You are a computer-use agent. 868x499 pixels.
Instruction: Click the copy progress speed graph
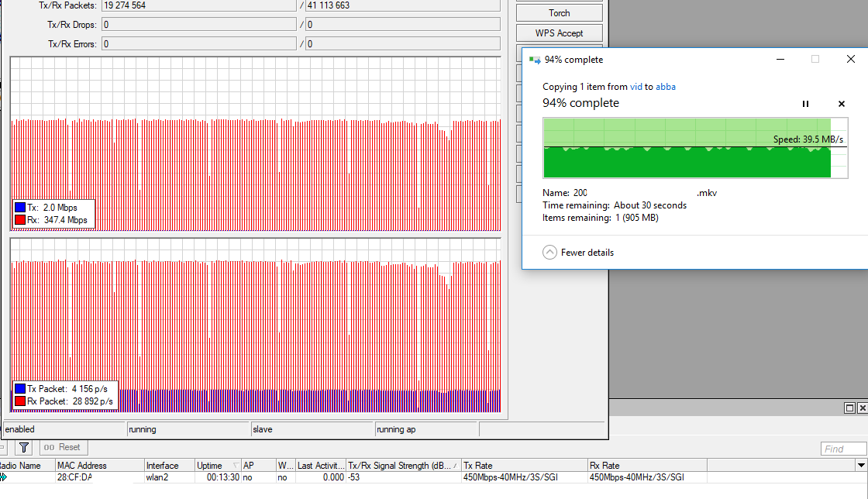[x=686, y=148]
